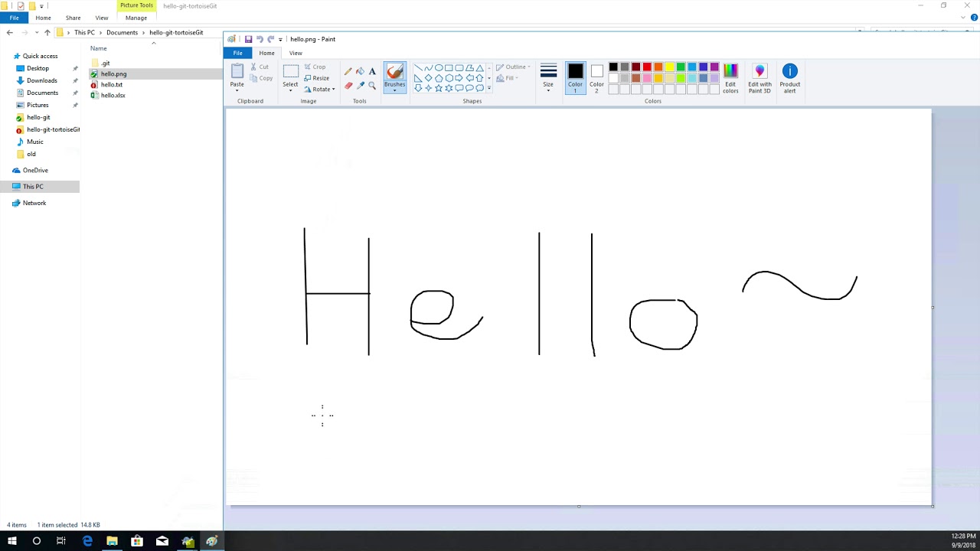Viewport: 980px width, 551px height.
Task: Pick the Text tool in Paint
Action: (x=372, y=71)
